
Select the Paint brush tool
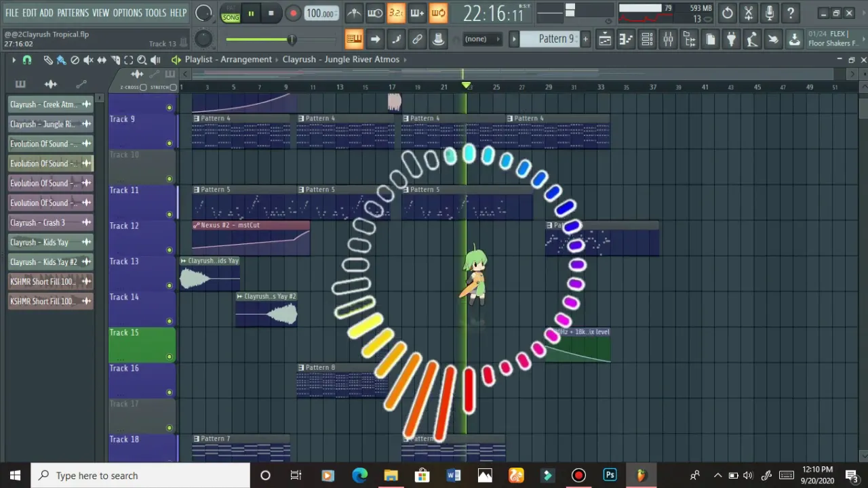pyautogui.click(x=61, y=60)
